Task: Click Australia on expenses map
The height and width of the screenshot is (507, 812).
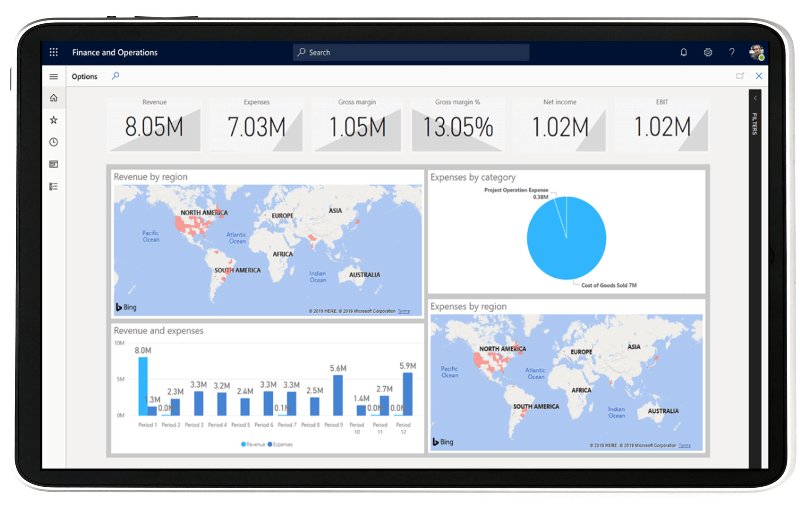Action: [x=663, y=411]
